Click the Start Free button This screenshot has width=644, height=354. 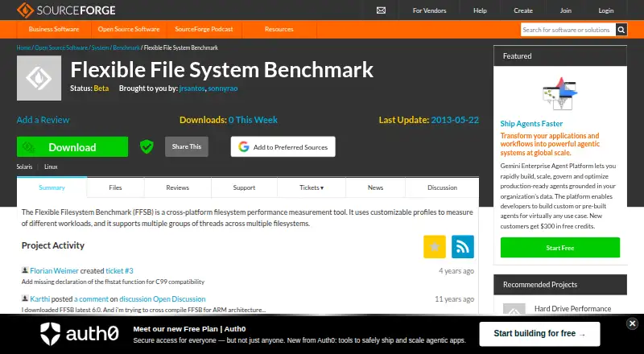coord(559,248)
